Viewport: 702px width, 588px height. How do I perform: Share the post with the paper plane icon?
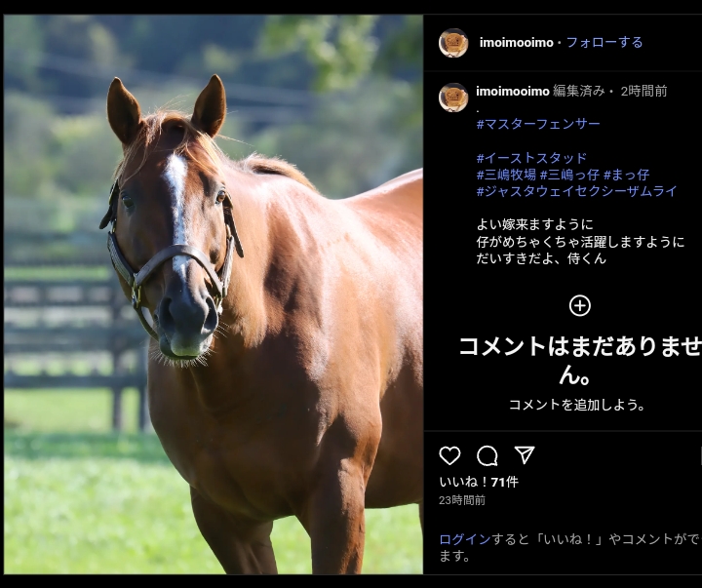(525, 455)
